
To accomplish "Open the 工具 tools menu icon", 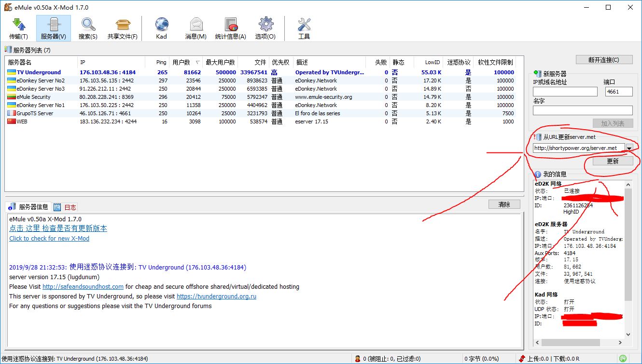I will click(304, 28).
